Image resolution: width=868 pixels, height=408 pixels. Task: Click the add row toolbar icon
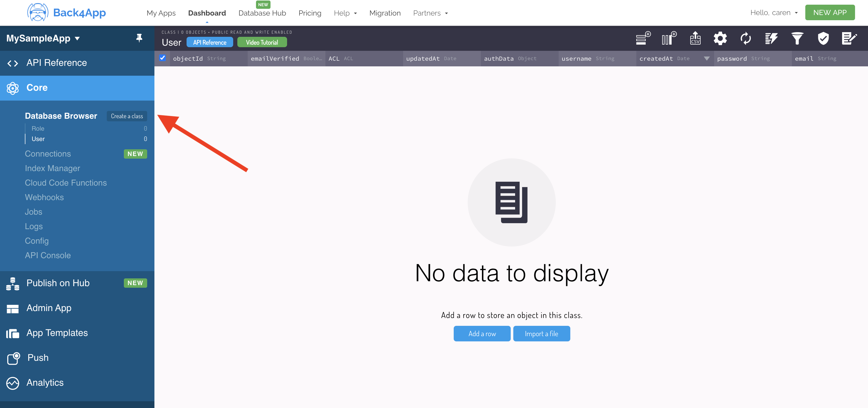point(643,38)
